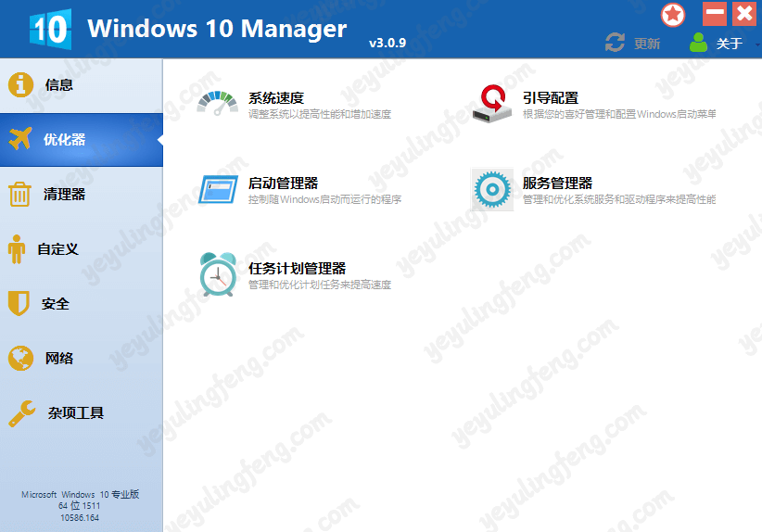Select the 优化器 sidebar label

click(65, 139)
